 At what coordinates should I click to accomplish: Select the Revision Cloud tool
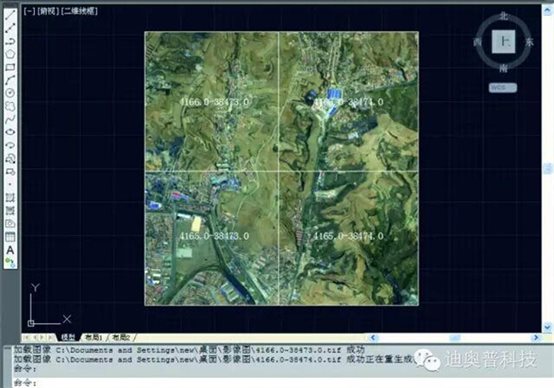pos(10,106)
